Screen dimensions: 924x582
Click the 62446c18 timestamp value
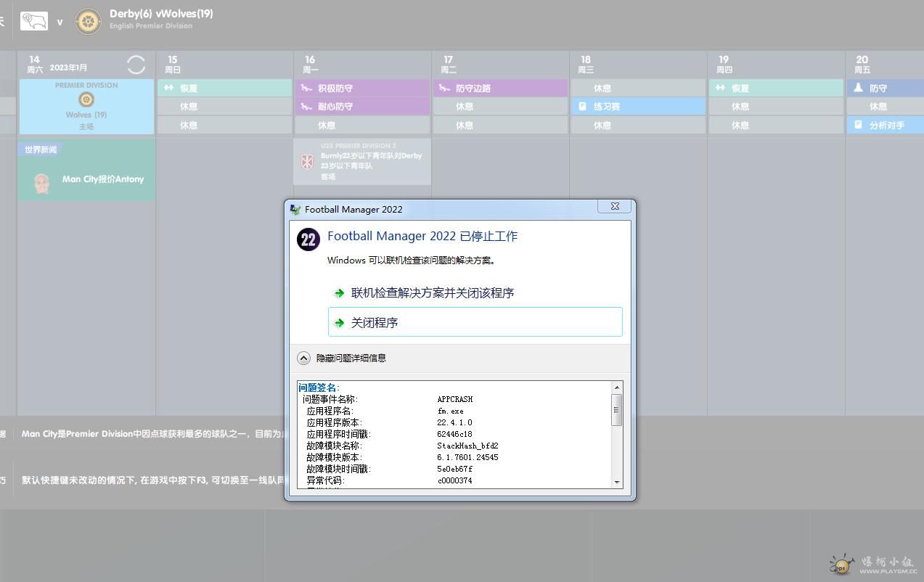pyautogui.click(x=454, y=434)
